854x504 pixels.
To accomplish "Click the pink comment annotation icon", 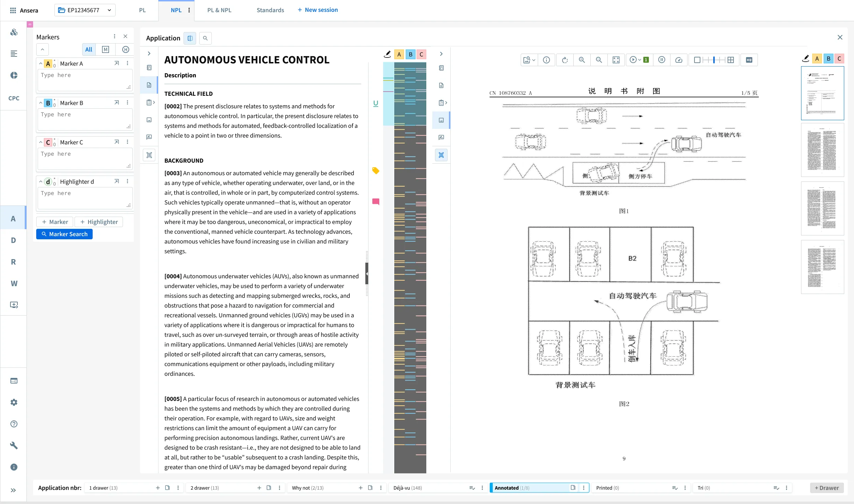I will coord(375,202).
